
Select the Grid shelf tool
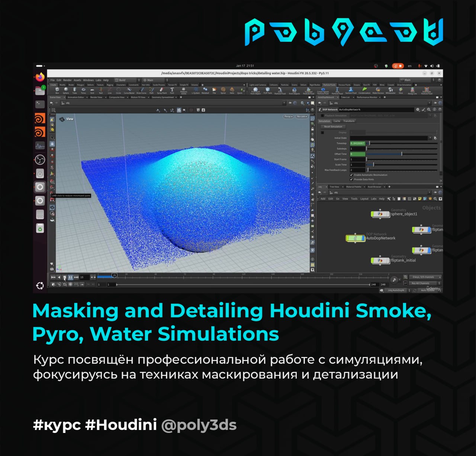pos(92,90)
